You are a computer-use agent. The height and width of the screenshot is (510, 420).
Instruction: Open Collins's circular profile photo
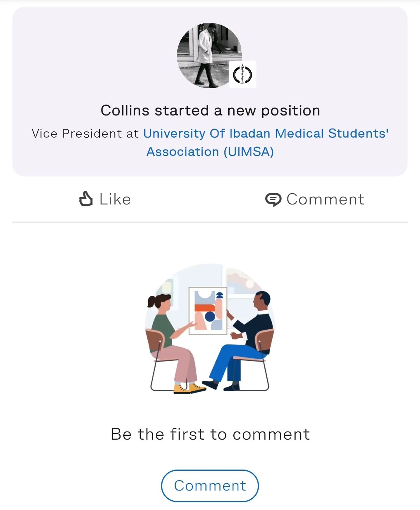(209, 55)
